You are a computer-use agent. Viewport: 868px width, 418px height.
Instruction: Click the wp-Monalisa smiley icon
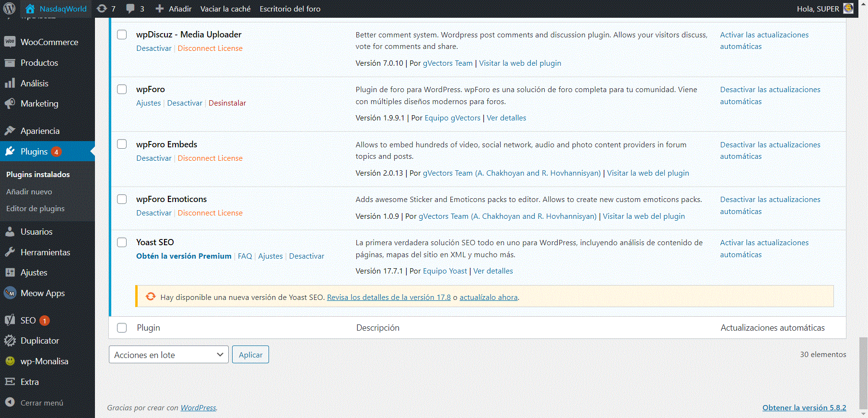[x=10, y=361]
